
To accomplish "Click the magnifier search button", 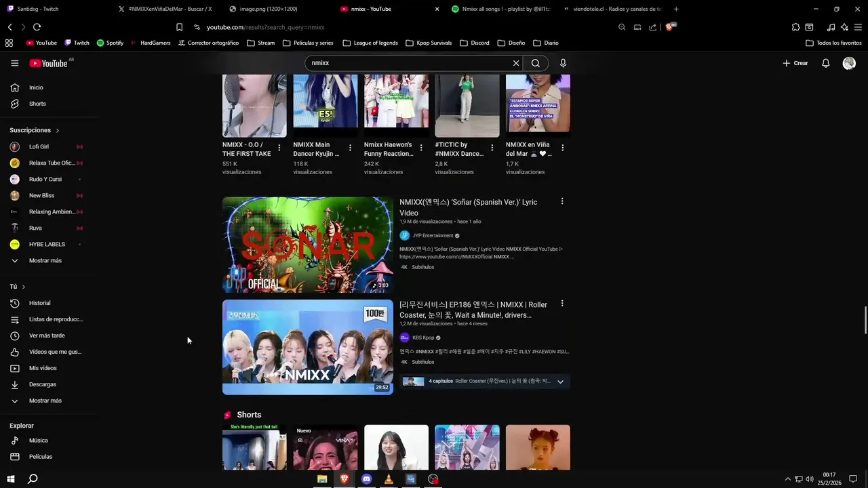I will 536,63.
